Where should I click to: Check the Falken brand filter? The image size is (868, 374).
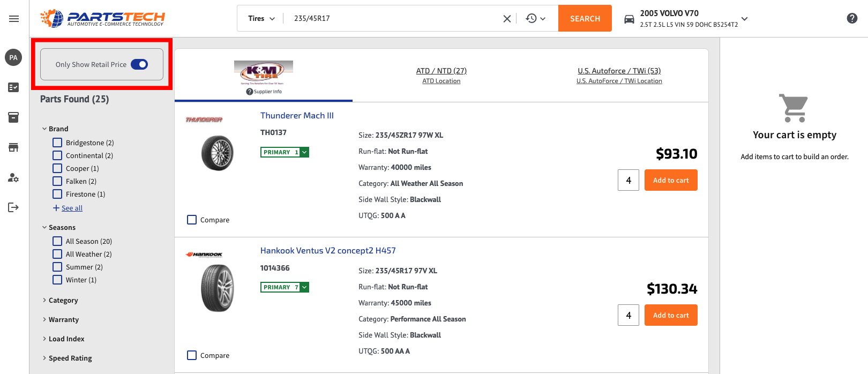click(x=57, y=181)
